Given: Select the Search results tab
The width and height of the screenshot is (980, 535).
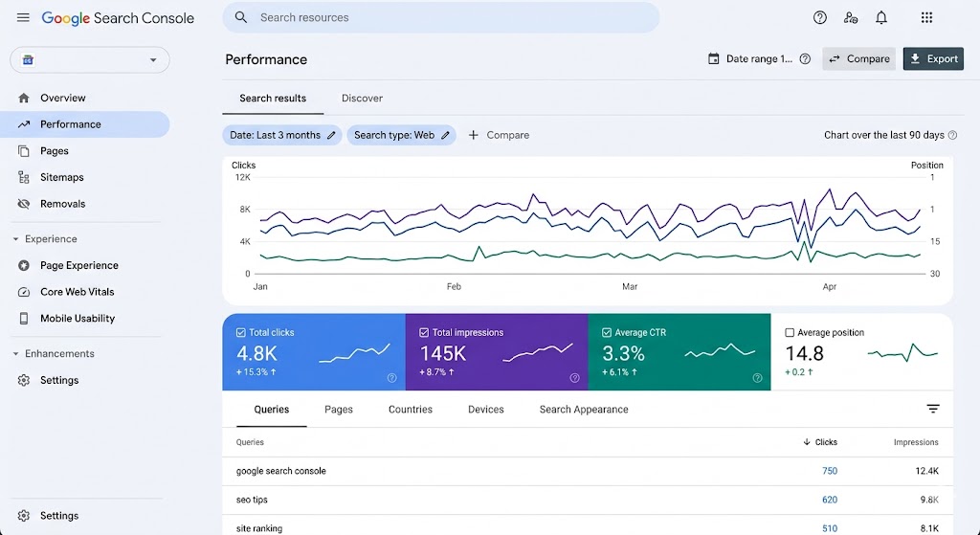Looking at the screenshot, I should (x=273, y=99).
